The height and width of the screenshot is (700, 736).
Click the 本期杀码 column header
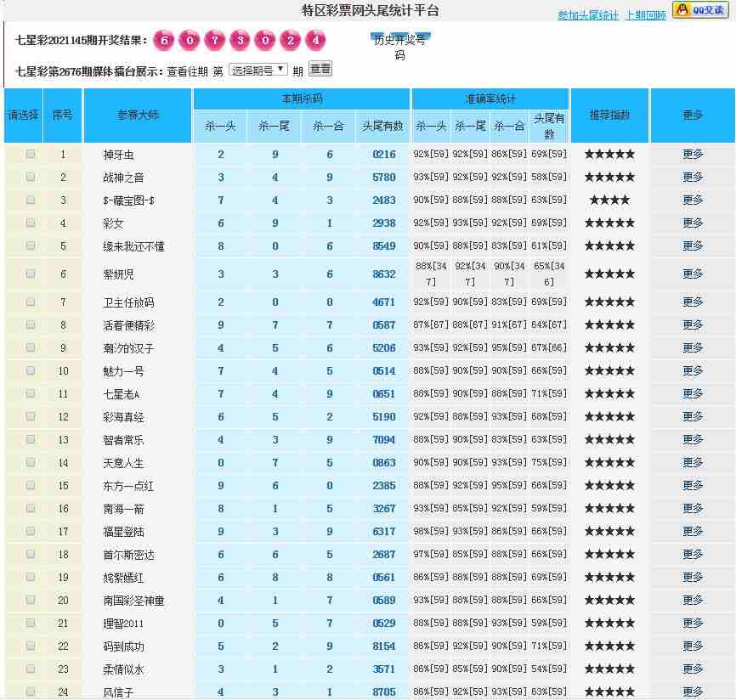coord(302,99)
